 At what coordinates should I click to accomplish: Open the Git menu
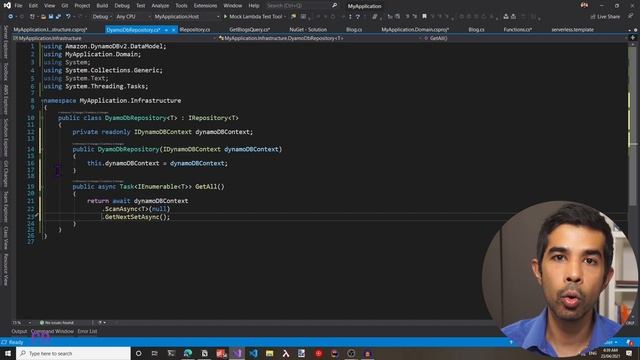click(x=65, y=6)
